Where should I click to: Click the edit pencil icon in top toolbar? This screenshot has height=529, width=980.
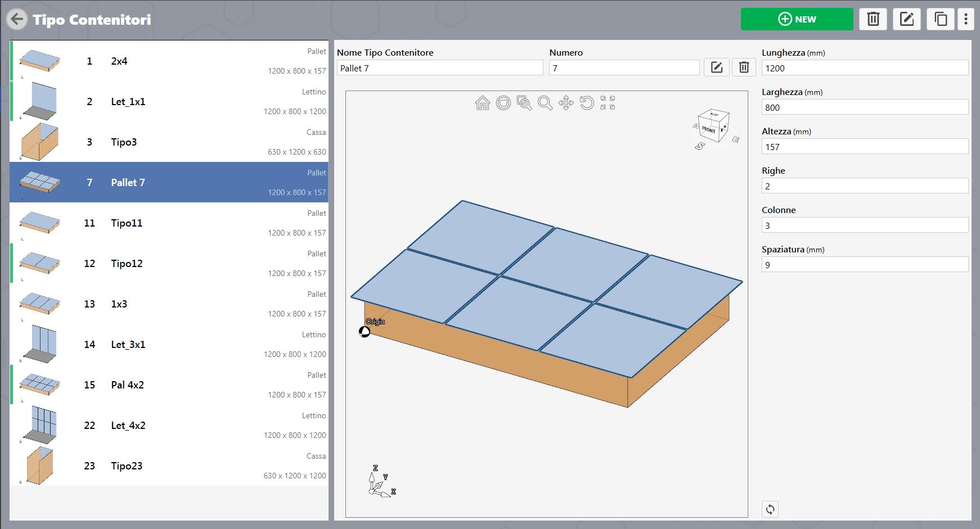(907, 19)
